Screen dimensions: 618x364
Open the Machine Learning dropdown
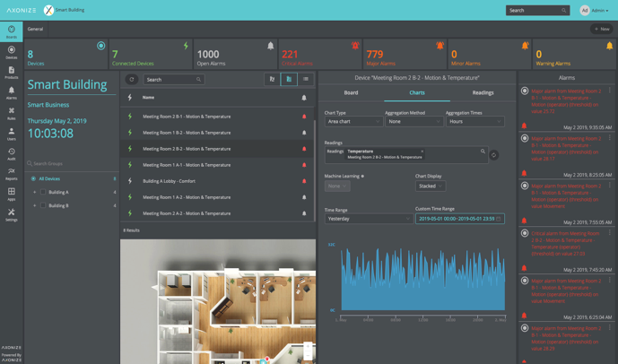[337, 186]
